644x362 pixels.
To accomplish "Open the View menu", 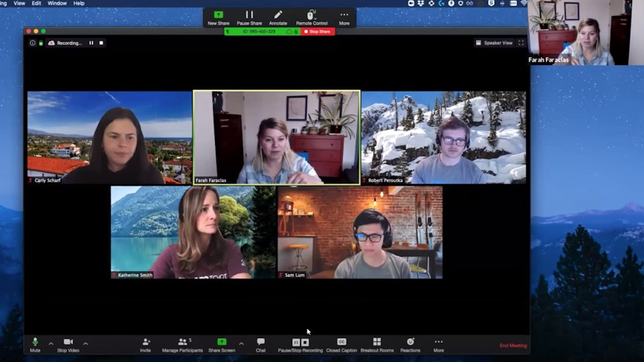I will pos(19,3).
